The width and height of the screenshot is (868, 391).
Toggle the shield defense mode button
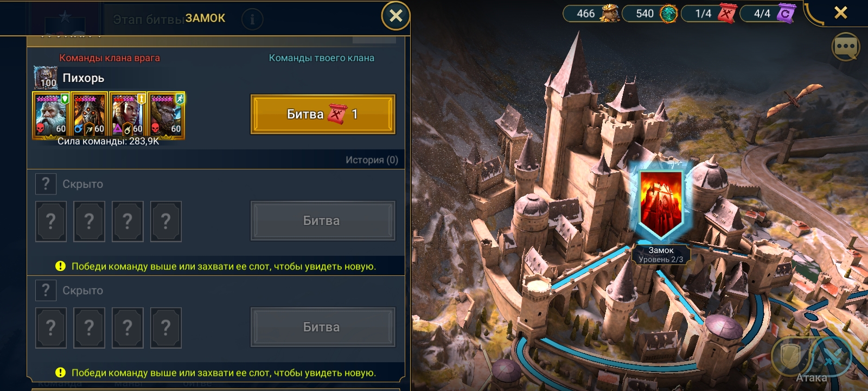(792, 357)
